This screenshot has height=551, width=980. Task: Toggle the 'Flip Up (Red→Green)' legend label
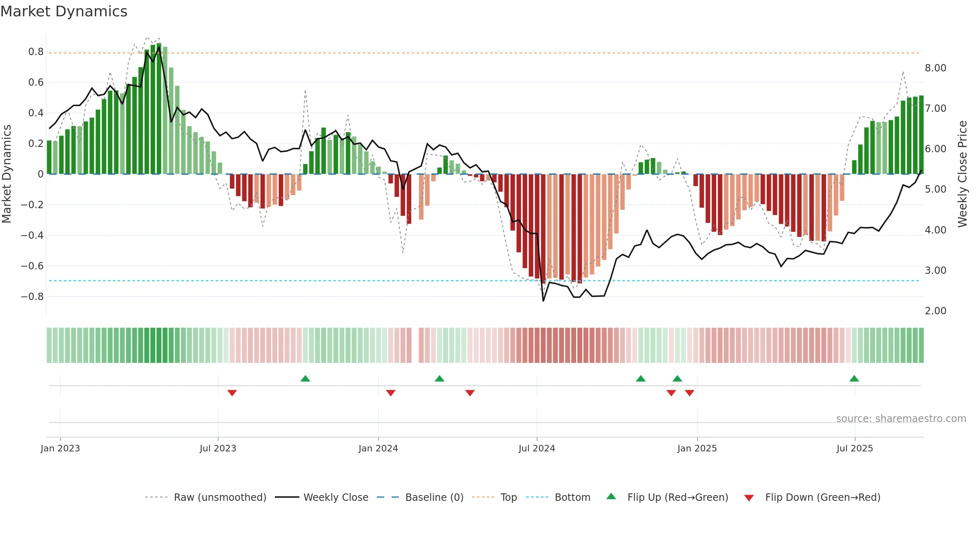point(678,498)
